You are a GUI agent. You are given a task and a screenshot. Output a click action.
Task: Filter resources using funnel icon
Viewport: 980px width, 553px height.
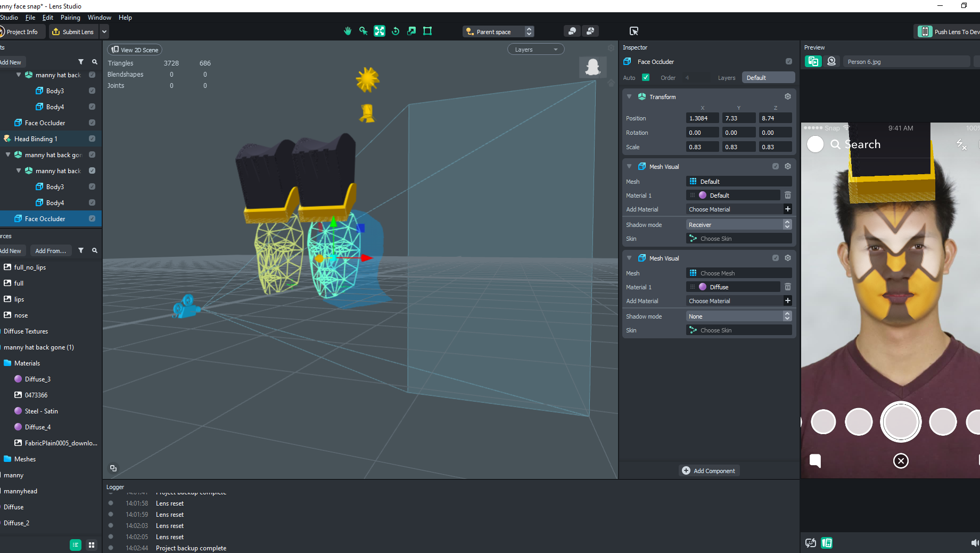point(81,250)
